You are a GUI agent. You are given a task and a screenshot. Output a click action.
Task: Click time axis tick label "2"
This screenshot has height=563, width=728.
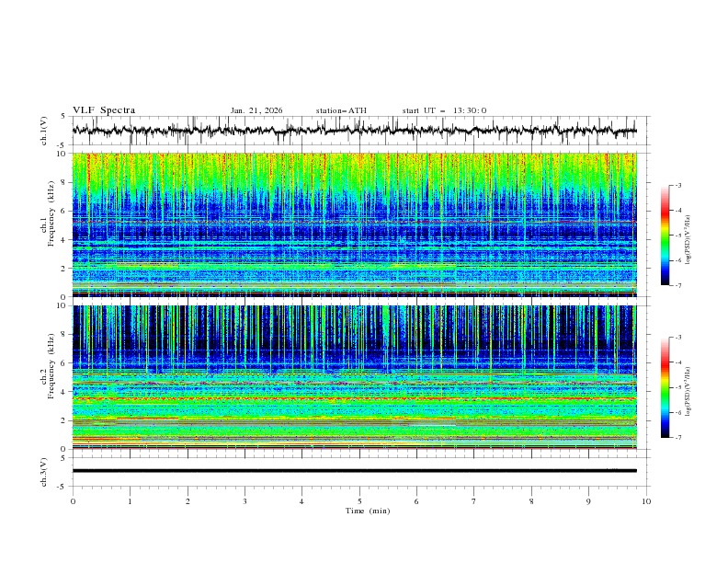click(188, 501)
